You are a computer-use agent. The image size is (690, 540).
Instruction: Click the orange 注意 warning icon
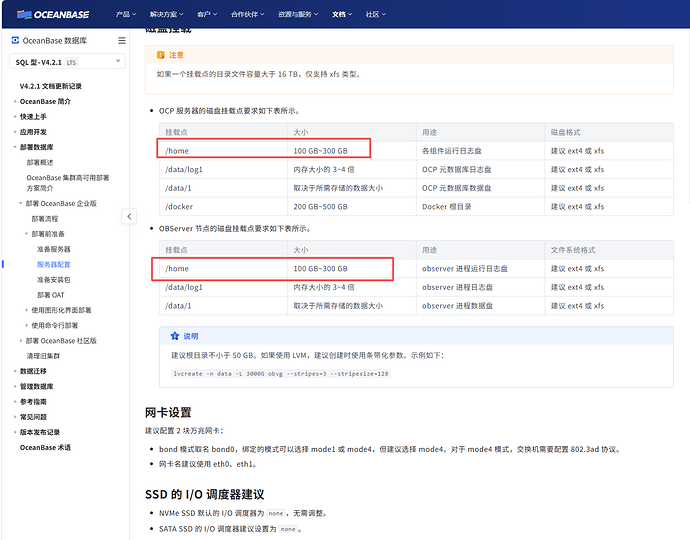pyautogui.click(x=161, y=55)
